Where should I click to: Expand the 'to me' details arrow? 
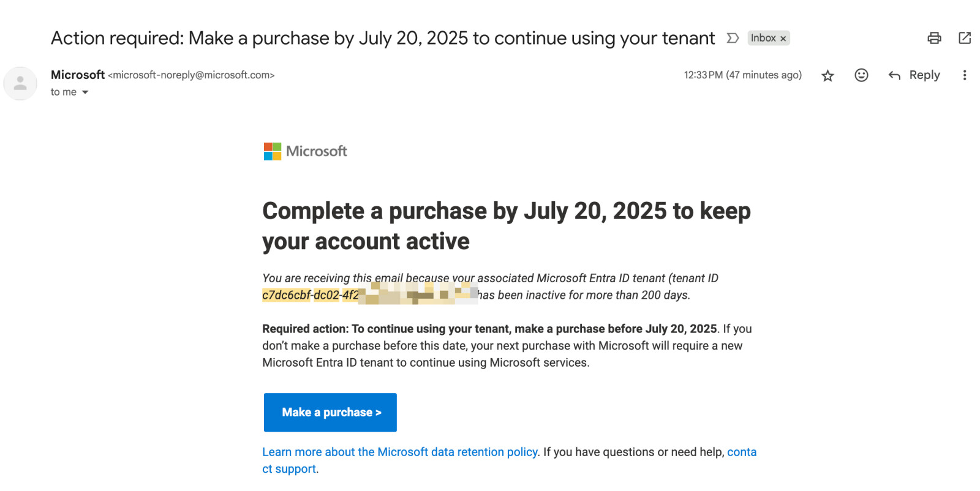coord(85,92)
